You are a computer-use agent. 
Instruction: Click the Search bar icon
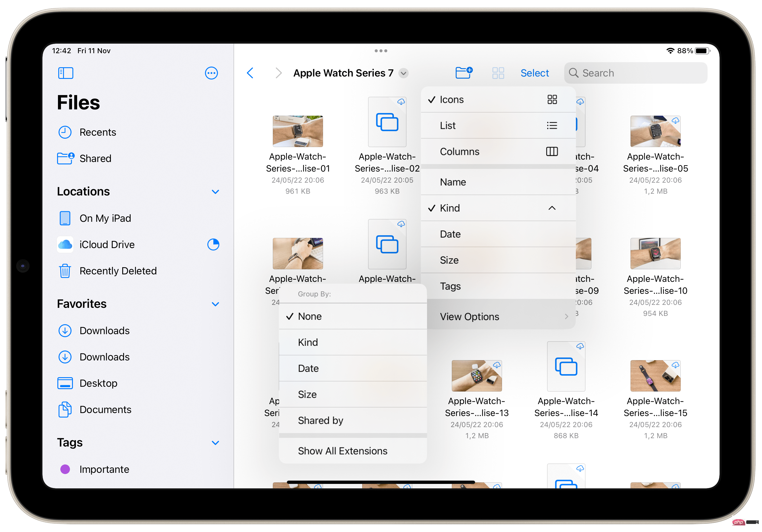(x=576, y=72)
